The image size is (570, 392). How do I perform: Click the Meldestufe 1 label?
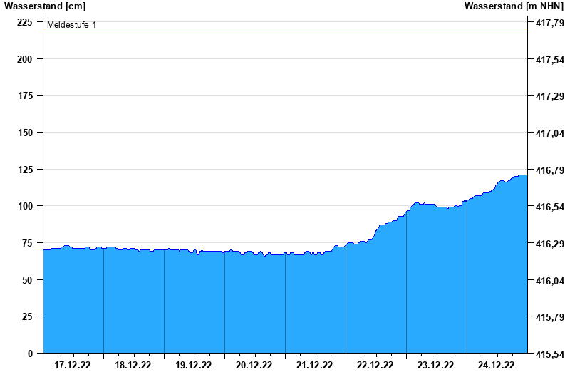(x=71, y=25)
